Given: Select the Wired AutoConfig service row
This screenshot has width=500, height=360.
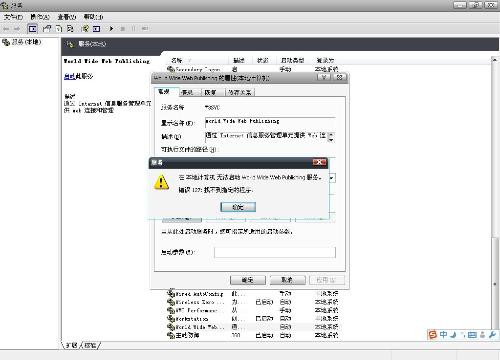Looking at the screenshot, I should tap(253, 294).
